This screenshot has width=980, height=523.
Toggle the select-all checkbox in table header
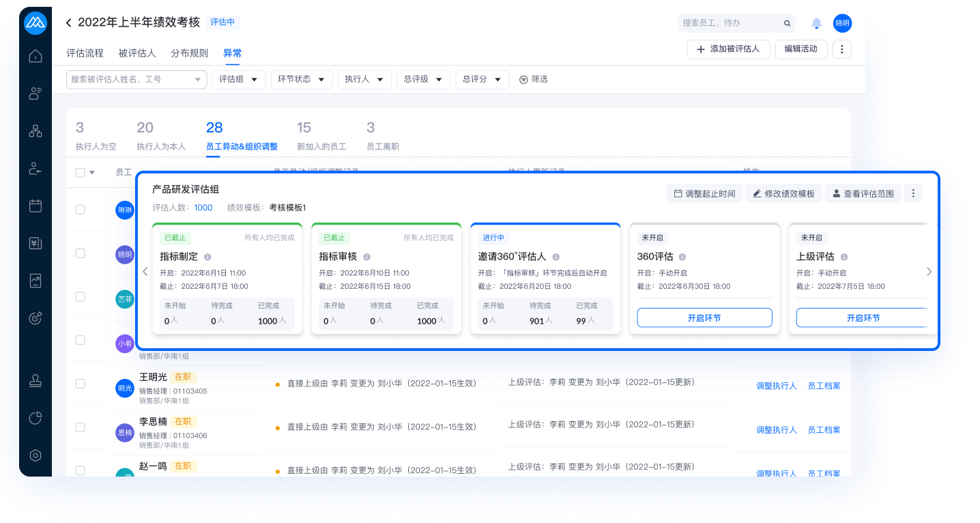pyautogui.click(x=81, y=173)
